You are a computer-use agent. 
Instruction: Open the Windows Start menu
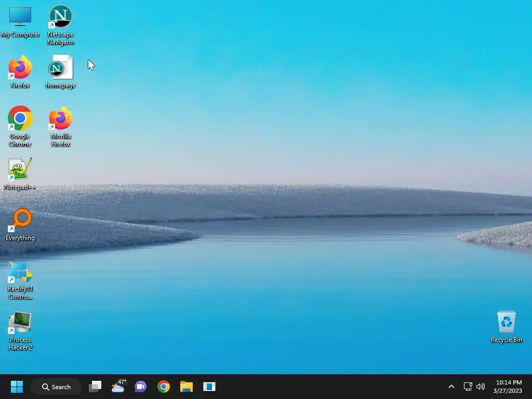pyautogui.click(x=17, y=387)
